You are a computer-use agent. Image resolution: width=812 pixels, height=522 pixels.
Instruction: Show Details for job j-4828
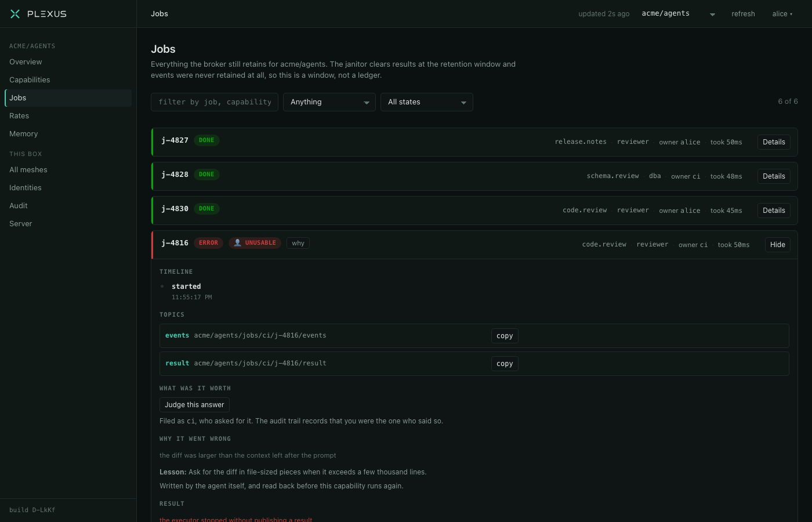(774, 176)
